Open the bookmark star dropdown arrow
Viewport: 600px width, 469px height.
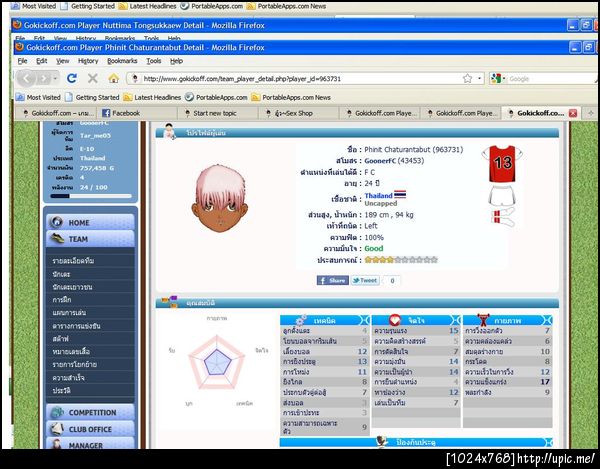click(x=479, y=79)
